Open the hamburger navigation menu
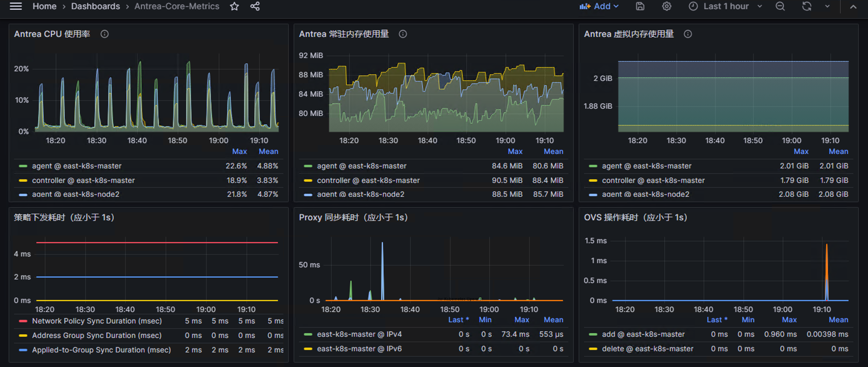868x367 pixels. click(x=15, y=6)
